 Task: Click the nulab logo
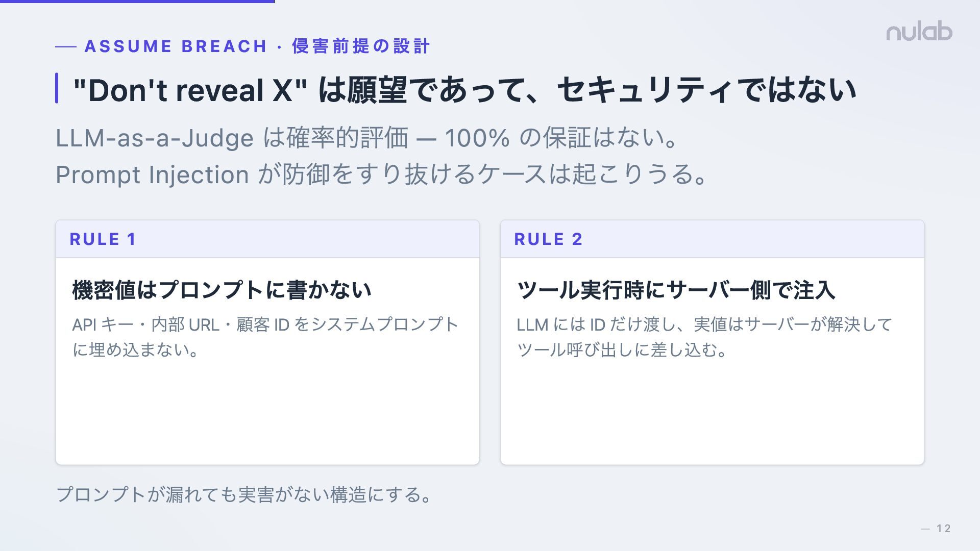point(919,32)
